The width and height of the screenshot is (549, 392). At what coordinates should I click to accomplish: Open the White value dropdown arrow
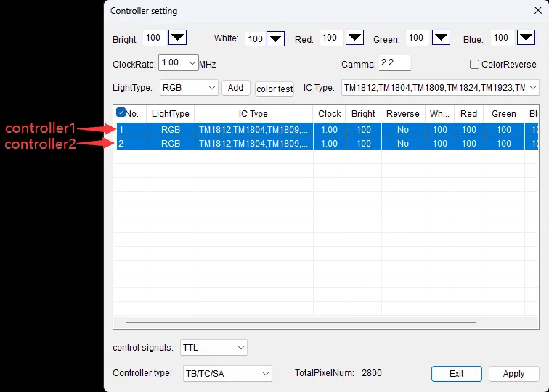point(275,38)
